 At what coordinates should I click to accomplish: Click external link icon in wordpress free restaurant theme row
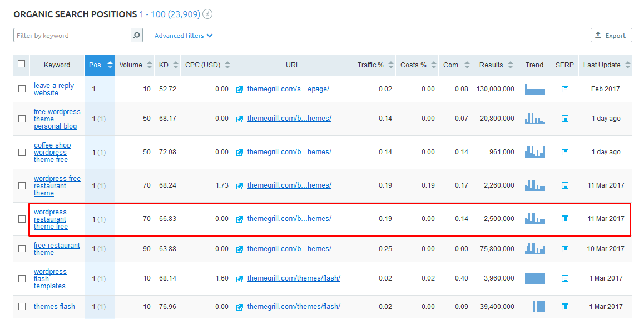(x=240, y=186)
